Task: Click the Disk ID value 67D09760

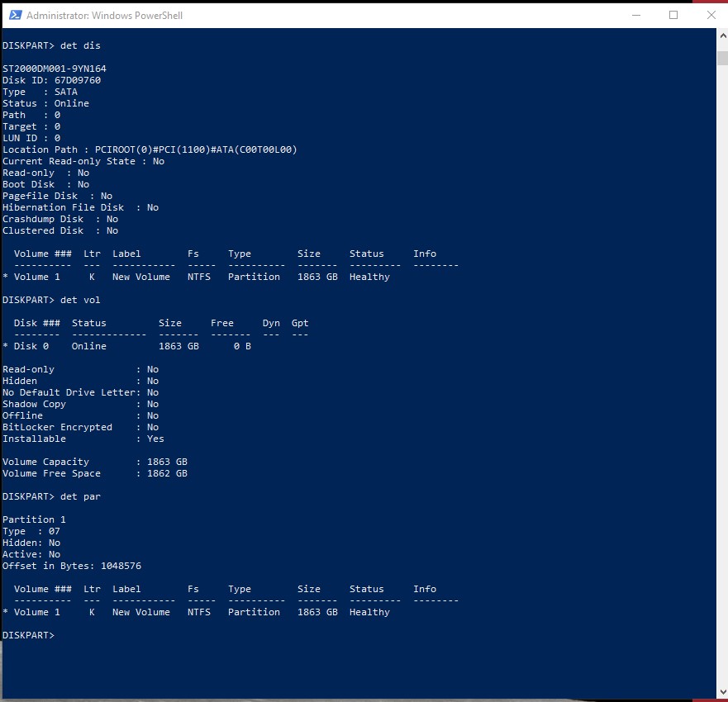Action: coord(78,80)
